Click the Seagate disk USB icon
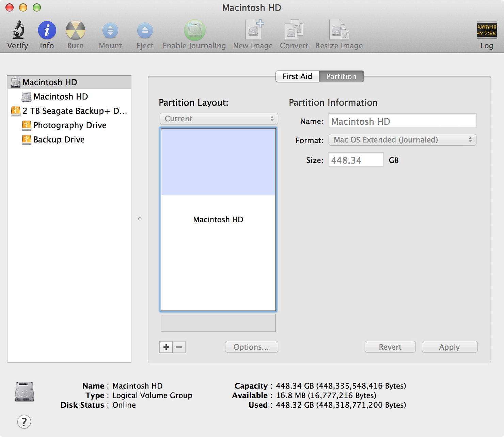Image resolution: width=504 pixels, height=437 pixels. 15,111
